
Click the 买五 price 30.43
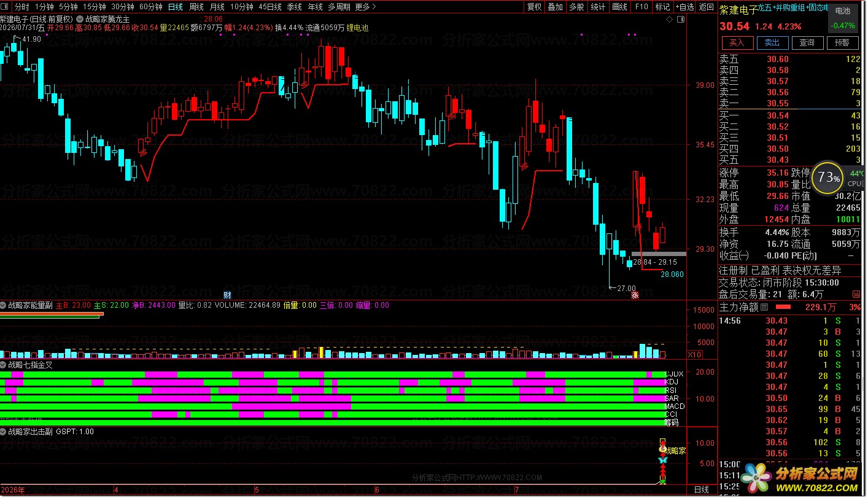pyautogui.click(x=778, y=160)
